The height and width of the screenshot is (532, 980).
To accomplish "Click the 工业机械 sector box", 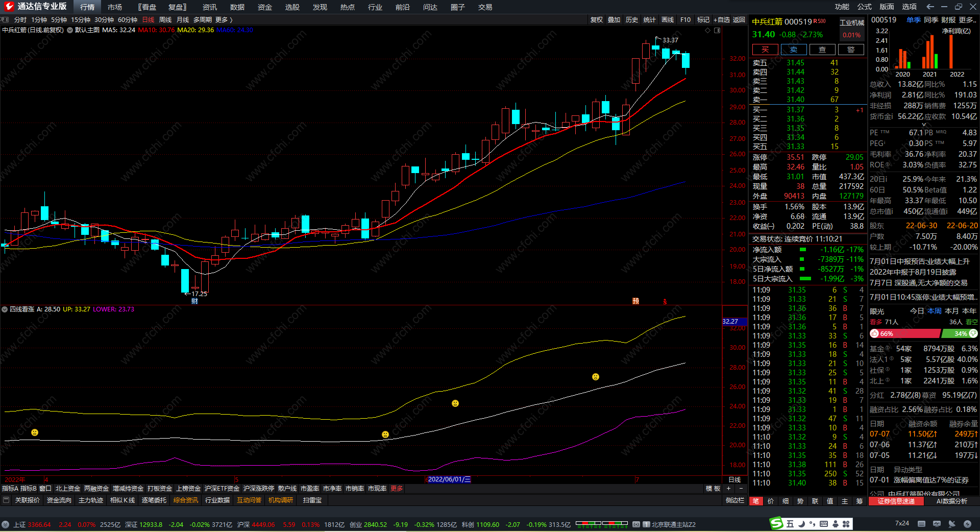I will pyautogui.click(x=852, y=22).
